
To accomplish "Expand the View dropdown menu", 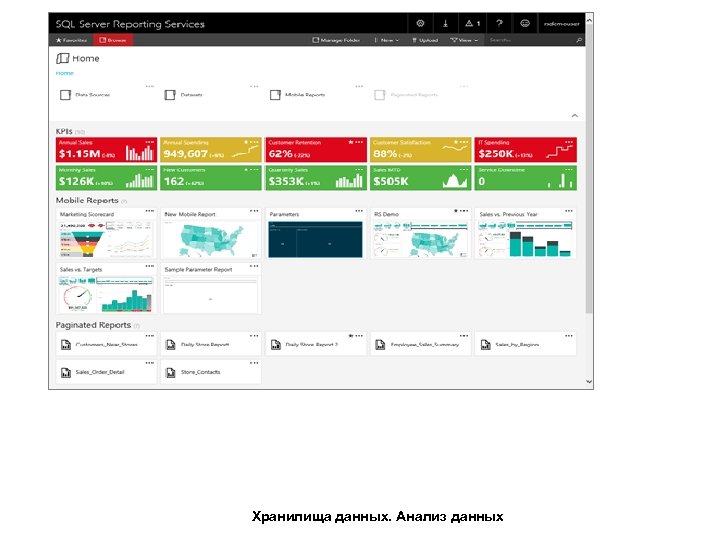I will (464, 40).
